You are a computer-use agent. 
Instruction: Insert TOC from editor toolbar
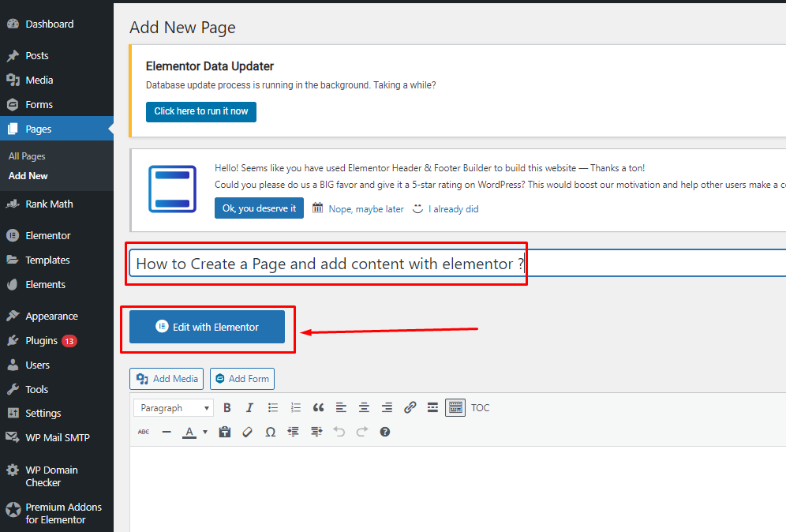(x=481, y=407)
